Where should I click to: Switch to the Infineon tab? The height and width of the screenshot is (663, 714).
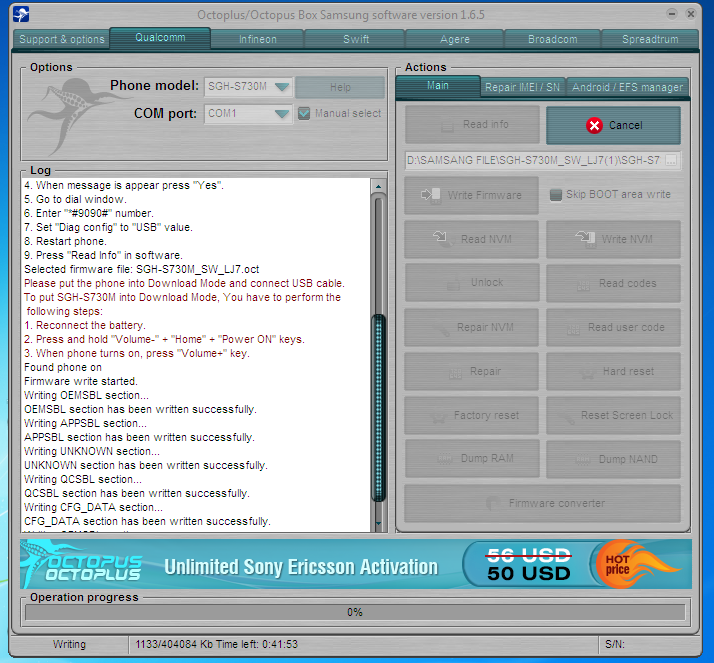pyautogui.click(x=258, y=39)
